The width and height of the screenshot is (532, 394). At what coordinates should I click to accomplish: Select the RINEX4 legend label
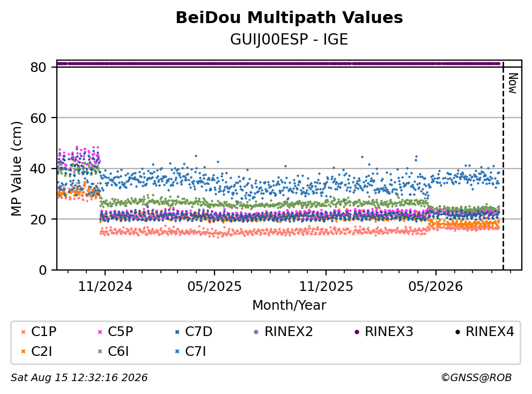490,332
